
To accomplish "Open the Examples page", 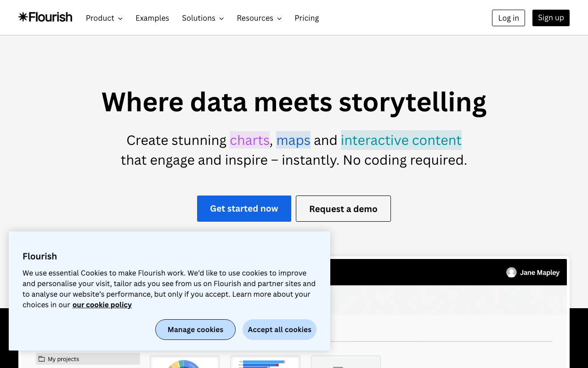I will tap(152, 18).
